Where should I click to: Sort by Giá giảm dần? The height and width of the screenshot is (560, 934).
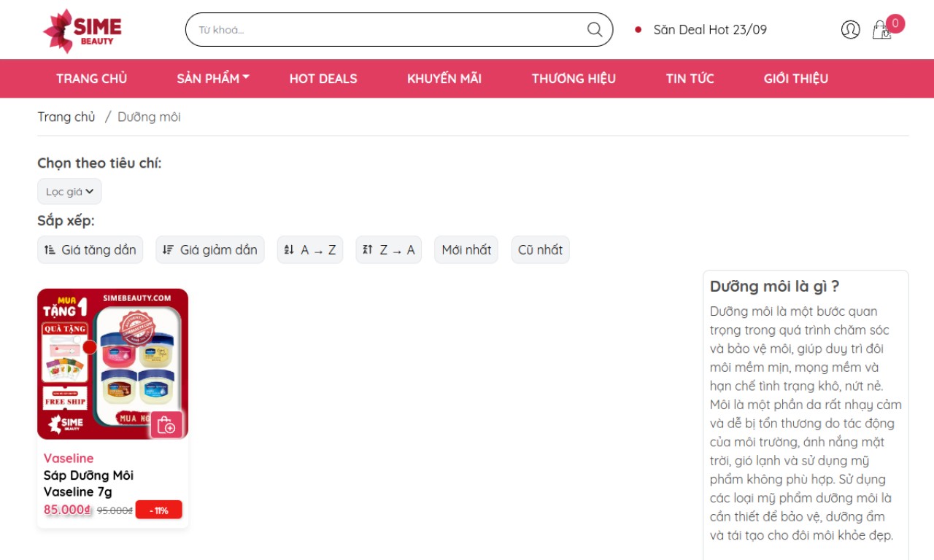(x=209, y=249)
